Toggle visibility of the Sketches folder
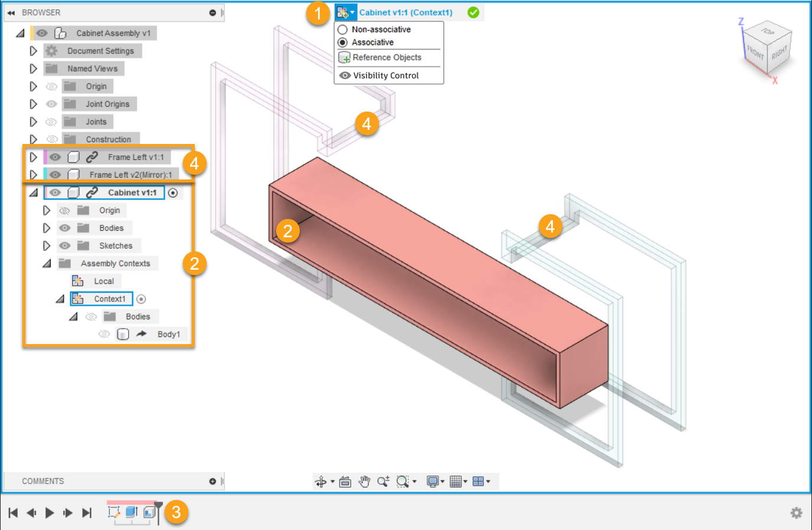Screen dimensions: 812x530 coord(65,246)
